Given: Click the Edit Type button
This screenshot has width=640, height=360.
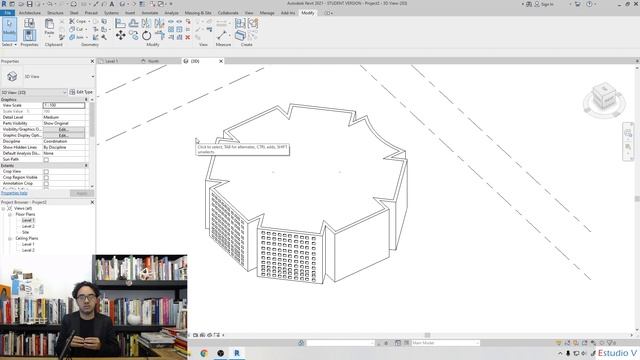Looking at the screenshot, I should click(x=81, y=92).
